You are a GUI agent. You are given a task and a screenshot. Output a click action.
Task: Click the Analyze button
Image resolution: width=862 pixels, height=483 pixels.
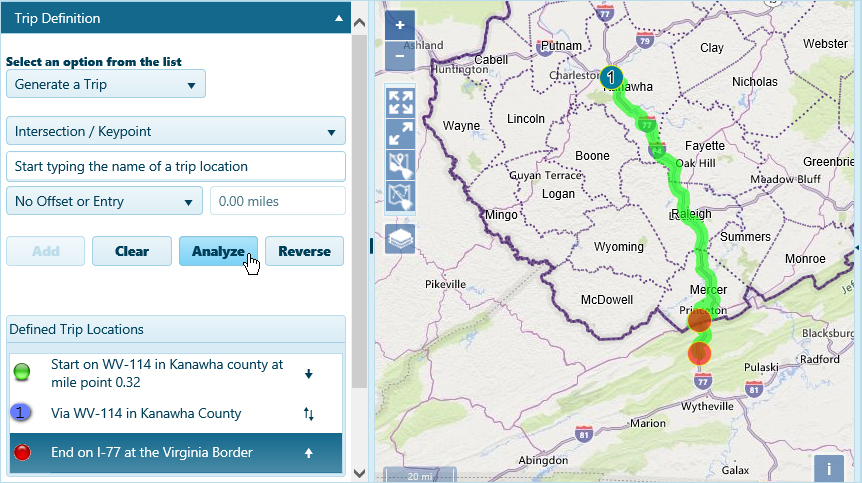pyautogui.click(x=217, y=251)
